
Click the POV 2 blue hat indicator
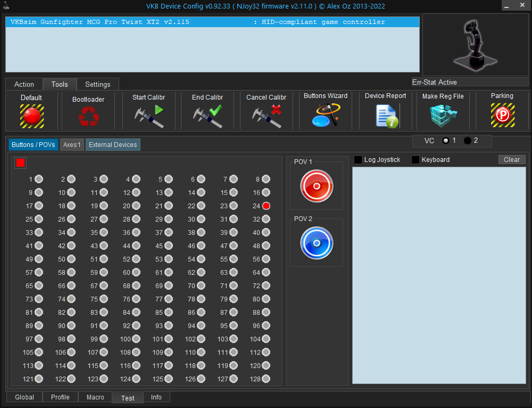click(x=317, y=243)
